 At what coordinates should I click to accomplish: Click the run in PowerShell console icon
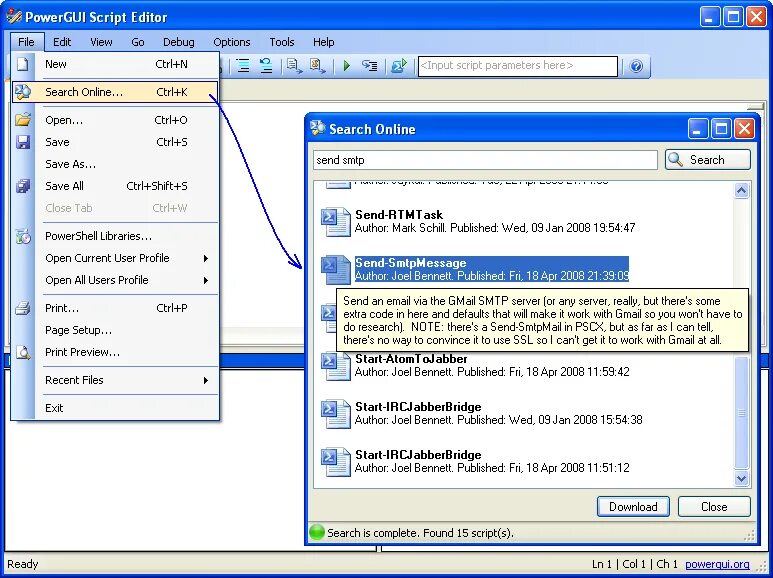(399, 66)
